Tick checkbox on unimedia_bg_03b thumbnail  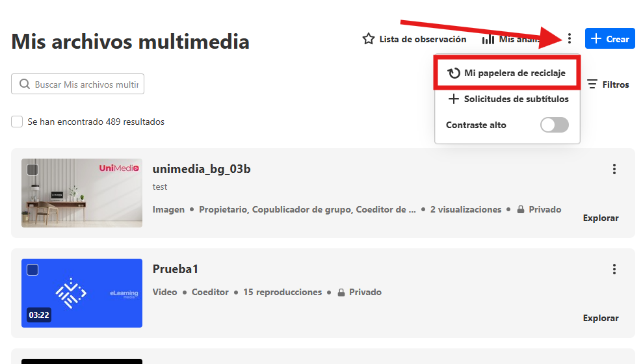pyautogui.click(x=33, y=169)
